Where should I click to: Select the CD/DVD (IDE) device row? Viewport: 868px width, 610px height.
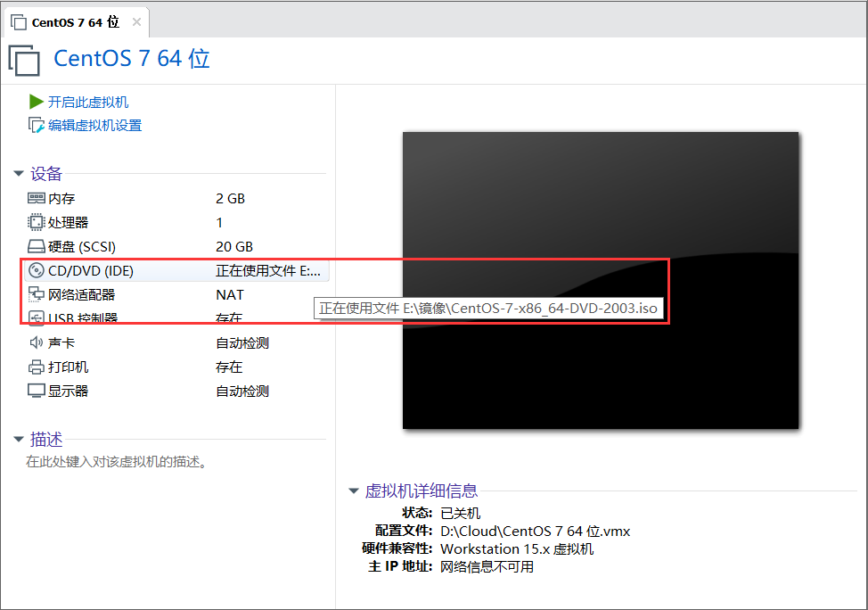pyautogui.click(x=176, y=270)
